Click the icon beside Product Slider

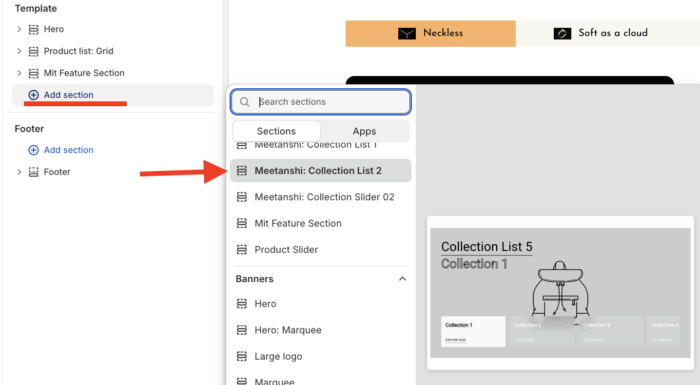(242, 250)
